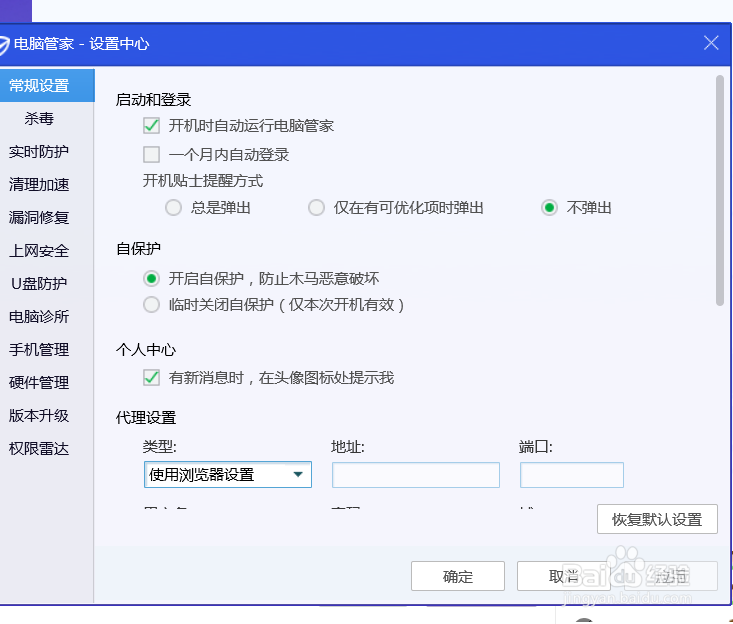Click the 自保护 section heading

(x=138, y=248)
